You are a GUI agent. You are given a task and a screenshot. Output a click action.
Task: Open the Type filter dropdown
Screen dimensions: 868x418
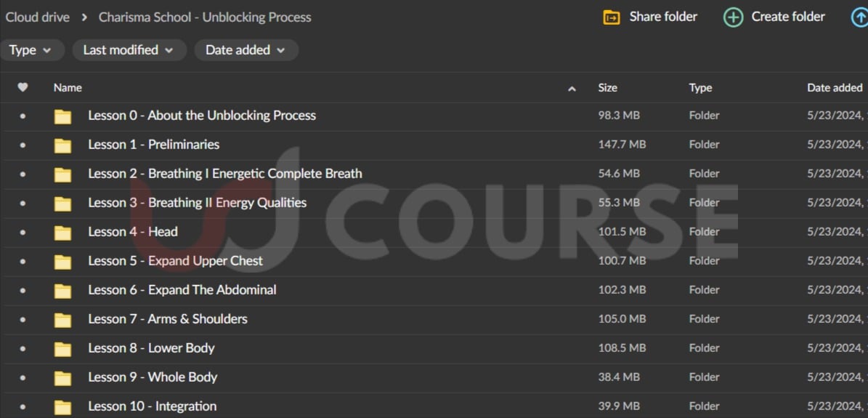(31, 50)
